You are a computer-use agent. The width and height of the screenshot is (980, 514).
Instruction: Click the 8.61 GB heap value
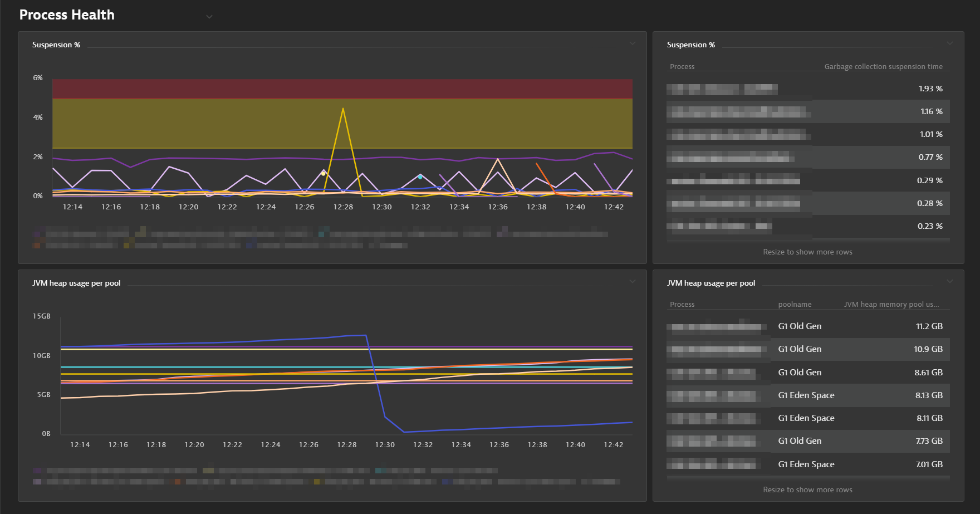point(928,373)
